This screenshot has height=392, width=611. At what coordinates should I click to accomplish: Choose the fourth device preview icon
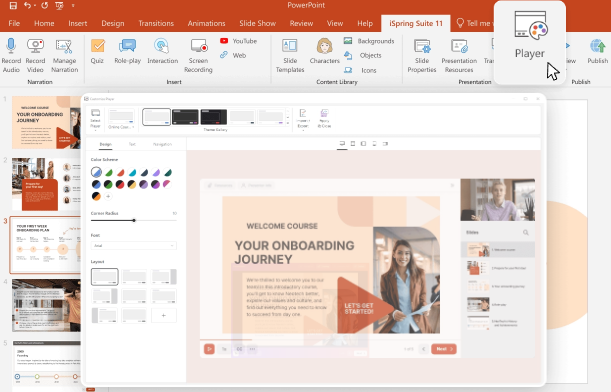click(x=374, y=144)
